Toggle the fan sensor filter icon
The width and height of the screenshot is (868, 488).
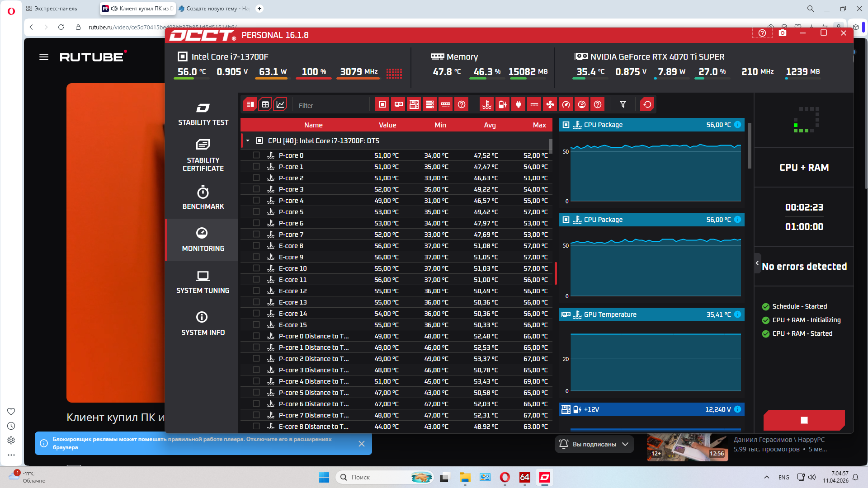550,105
